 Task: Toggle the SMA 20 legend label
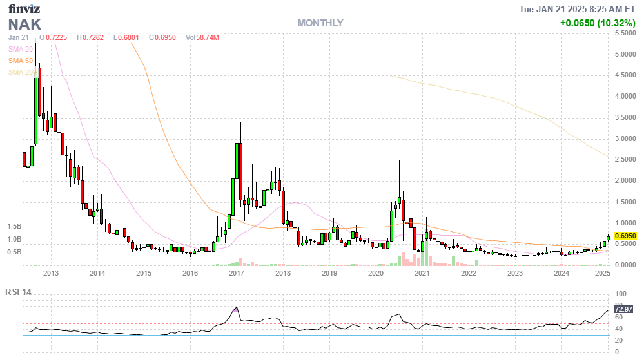[x=21, y=49]
